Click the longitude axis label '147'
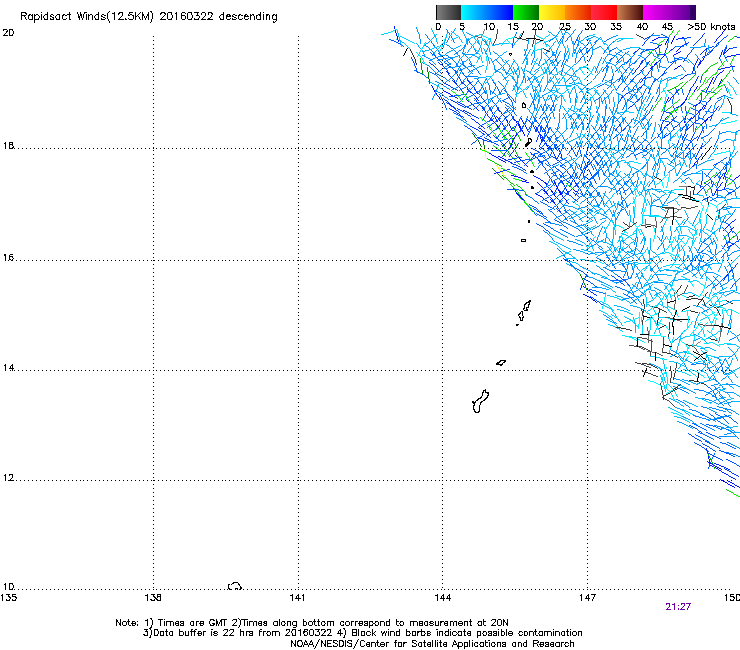 pos(587,598)
